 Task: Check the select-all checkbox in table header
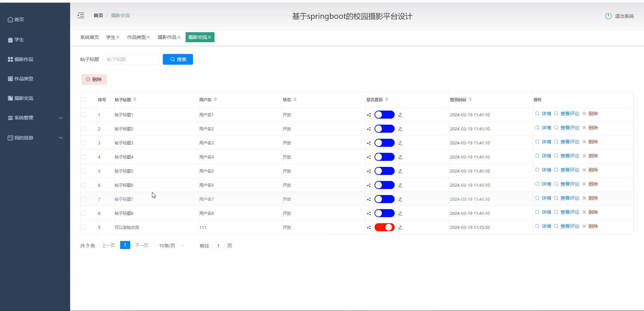tap(84, 100)
